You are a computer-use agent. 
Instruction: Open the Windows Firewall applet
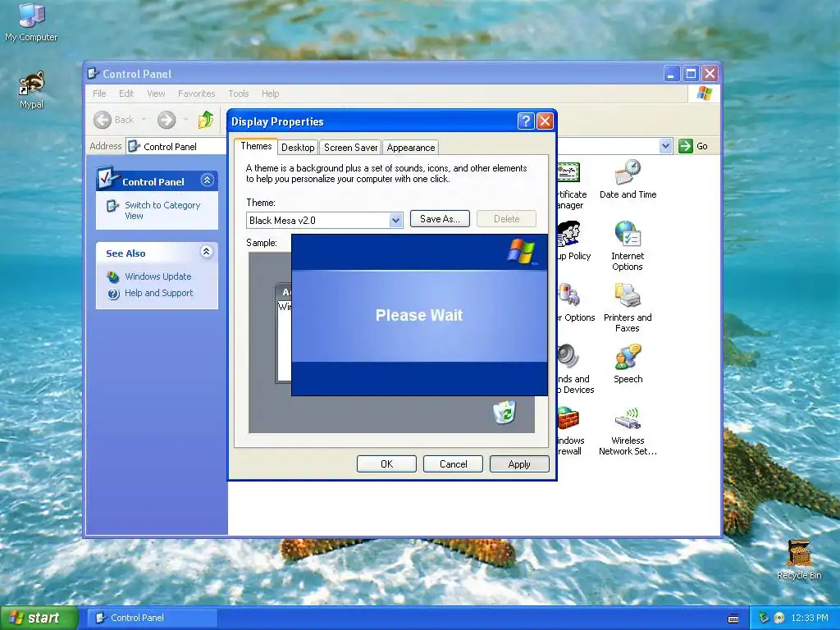click(569, 431)
